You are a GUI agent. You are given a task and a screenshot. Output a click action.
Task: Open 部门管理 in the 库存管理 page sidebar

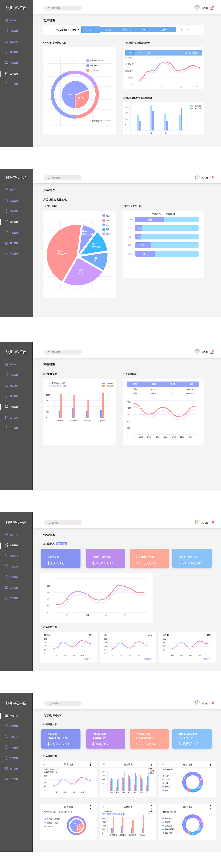11,253
